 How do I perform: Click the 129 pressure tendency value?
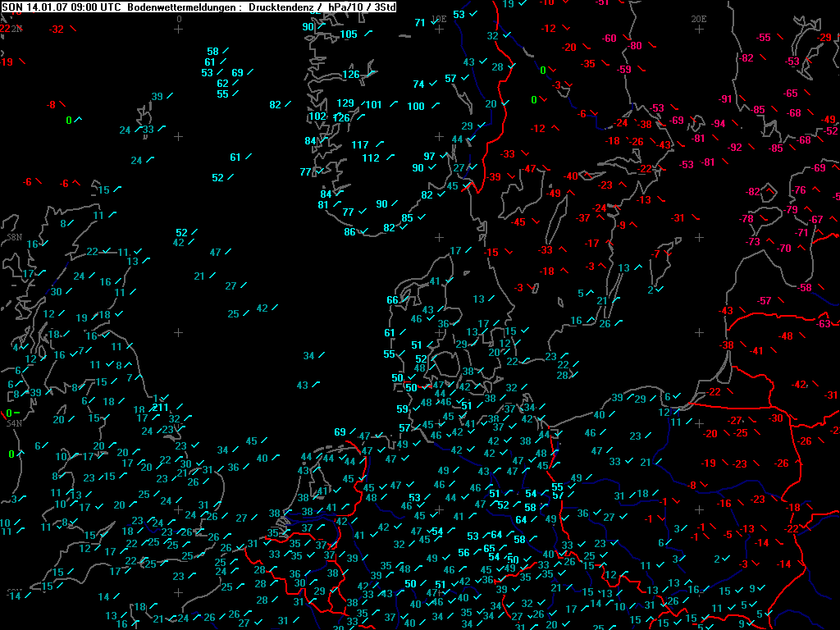[345, 103]
